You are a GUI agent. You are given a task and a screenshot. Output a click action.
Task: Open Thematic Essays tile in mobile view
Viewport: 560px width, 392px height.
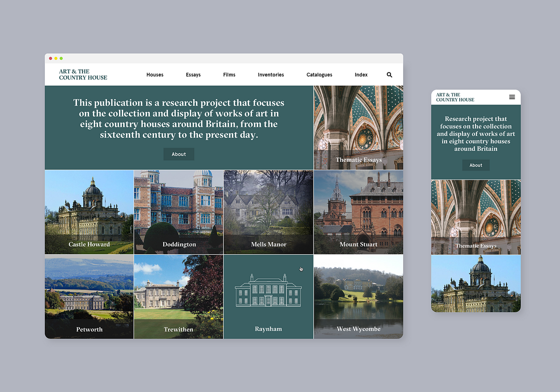tap(476, 217)
